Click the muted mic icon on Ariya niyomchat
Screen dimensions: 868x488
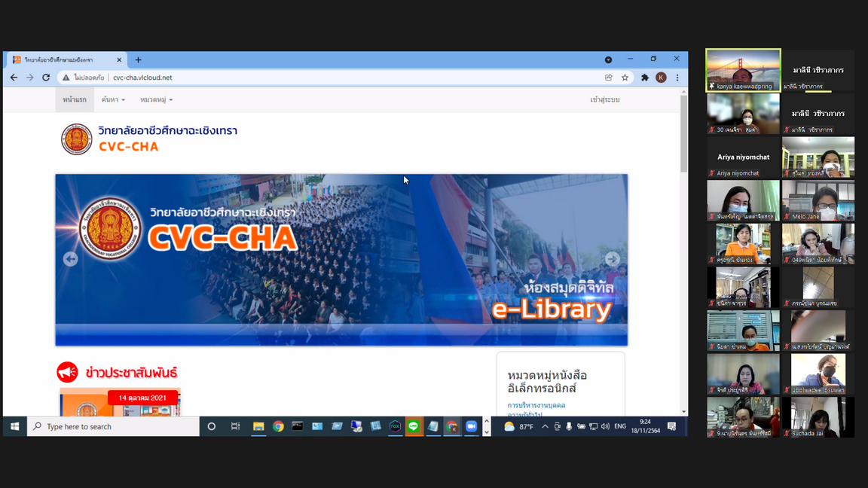[x=712, y=173]
